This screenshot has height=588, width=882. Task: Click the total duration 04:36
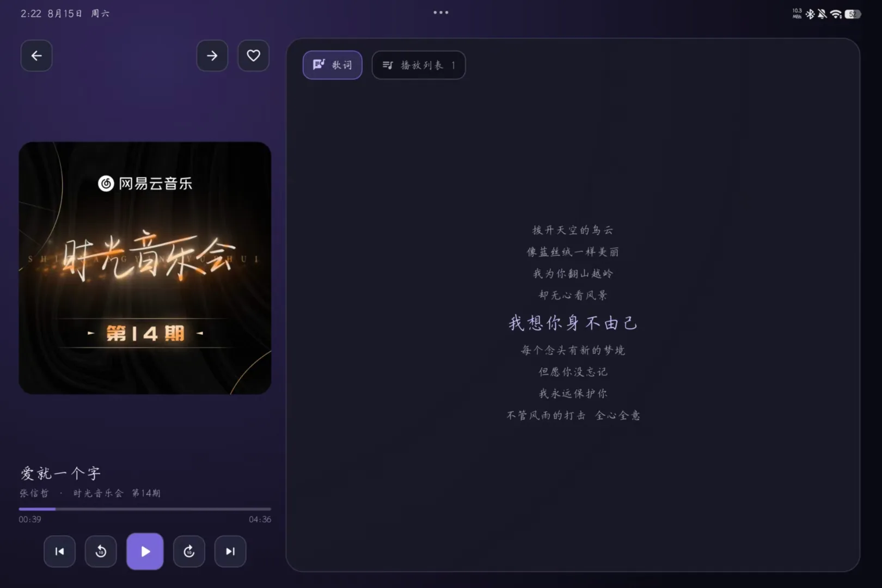click(x=260, y=519)
